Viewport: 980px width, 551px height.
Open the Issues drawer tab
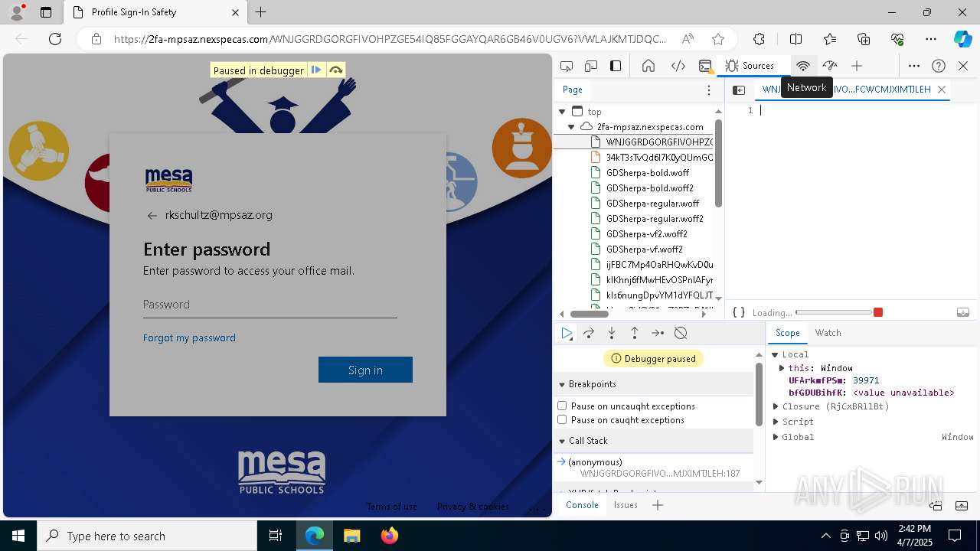click(626, 505)
